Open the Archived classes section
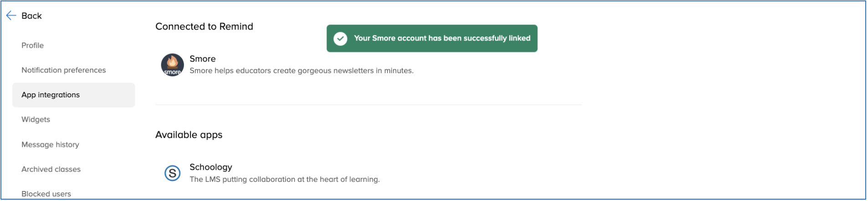Screen dimensions: 868x201 (51, 169)
